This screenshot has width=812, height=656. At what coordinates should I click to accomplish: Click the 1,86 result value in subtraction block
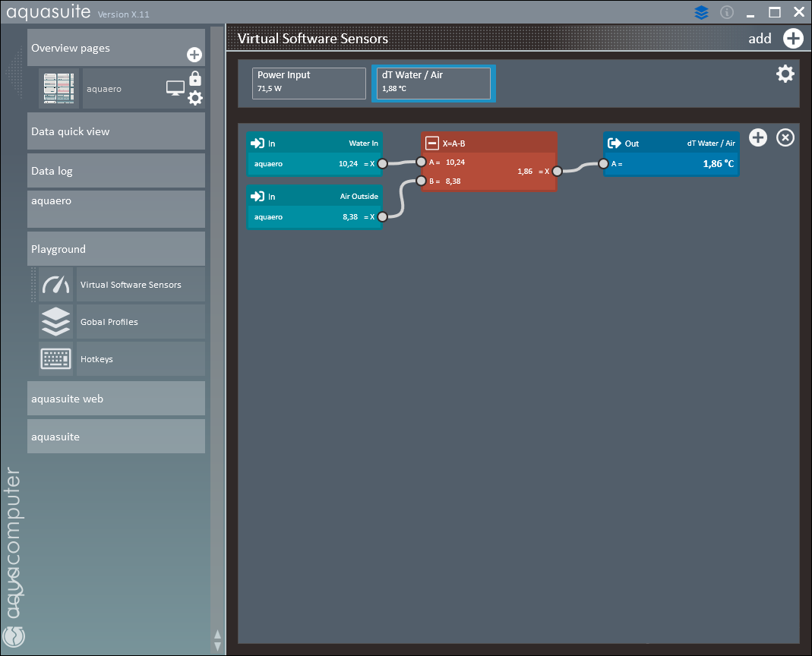click(525, 172)
